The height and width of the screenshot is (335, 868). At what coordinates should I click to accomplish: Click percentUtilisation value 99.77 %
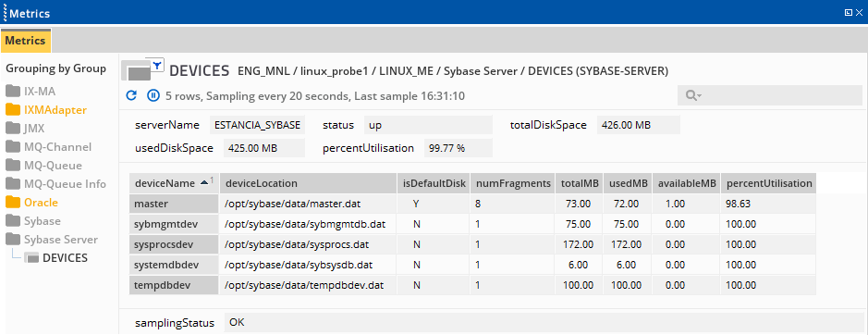point(458,148)
